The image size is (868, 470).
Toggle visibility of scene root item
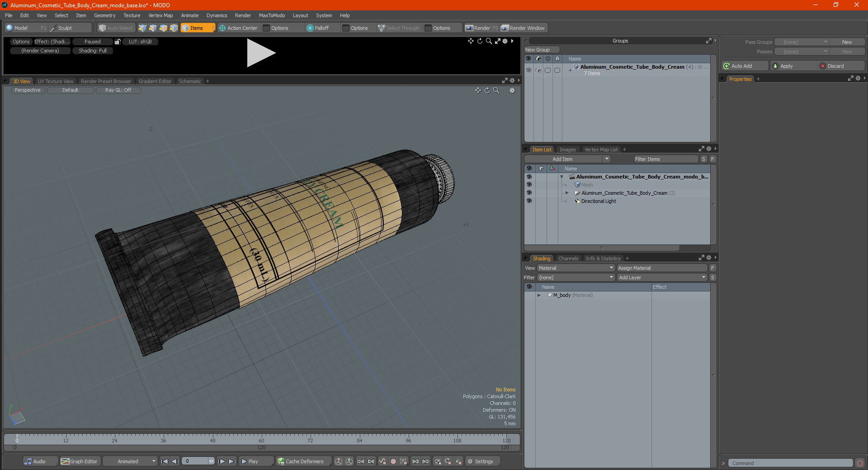[x=529, y=177]
